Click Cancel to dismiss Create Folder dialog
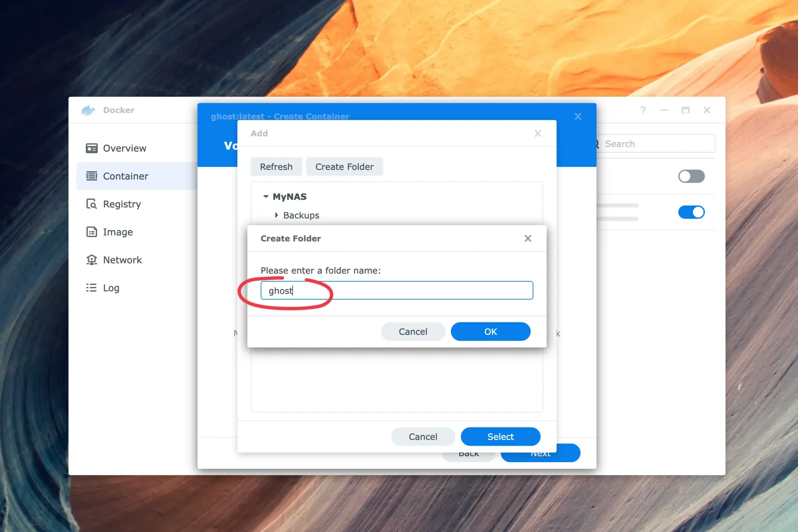This screenshot has width=798, height=532. pyautogui.click(x=413, y=331)
